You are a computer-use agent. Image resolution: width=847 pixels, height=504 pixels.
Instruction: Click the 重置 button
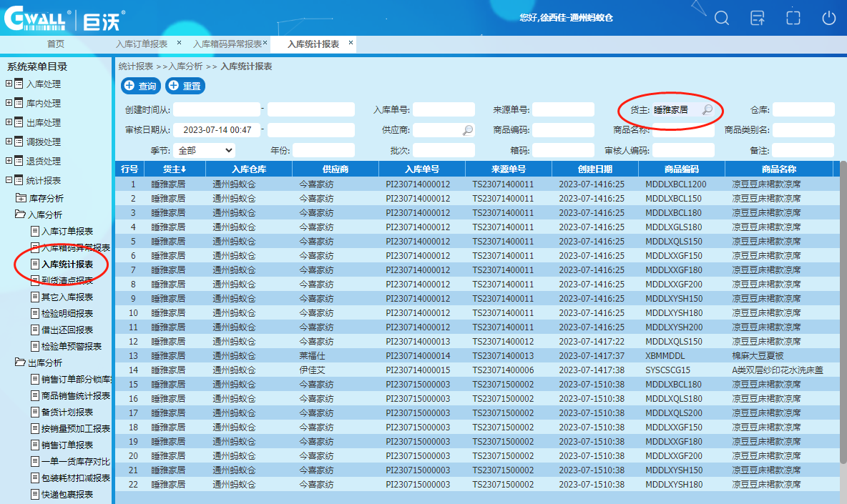pos(185,86)
